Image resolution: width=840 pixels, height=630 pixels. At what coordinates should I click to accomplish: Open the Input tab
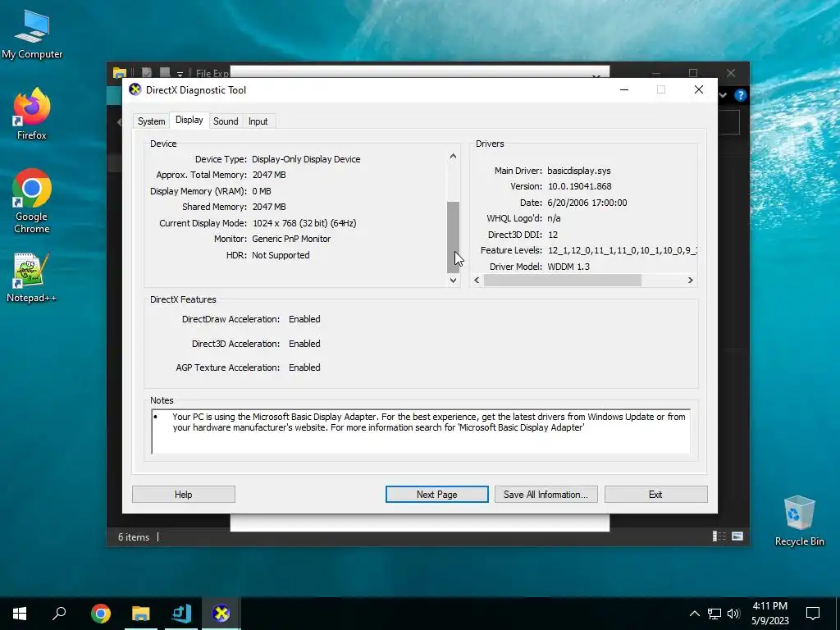point(258,121)
